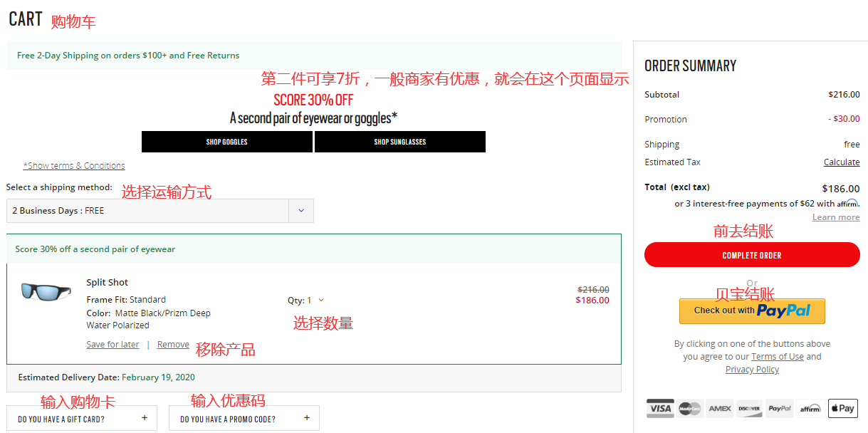Save Split Shot for later
The height and width of the screenshot is (433, 868).
coord(113,345)
